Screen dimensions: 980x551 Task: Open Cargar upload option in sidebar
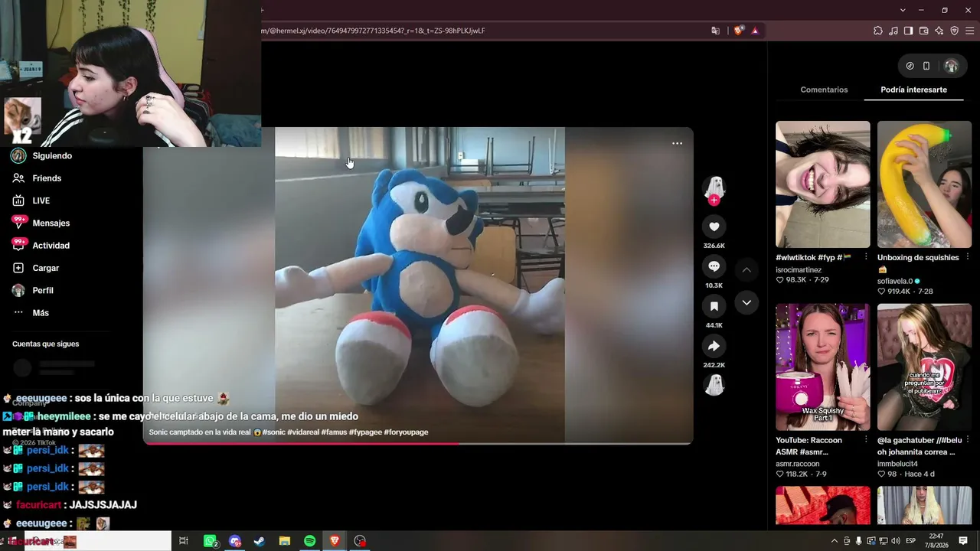(35, 268)
